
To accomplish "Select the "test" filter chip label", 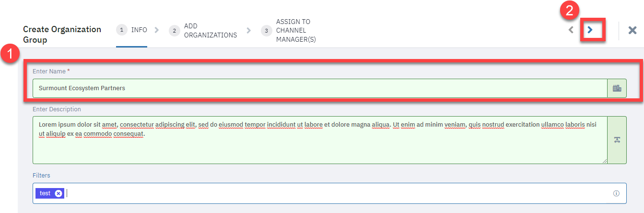I will pos(45,193).
